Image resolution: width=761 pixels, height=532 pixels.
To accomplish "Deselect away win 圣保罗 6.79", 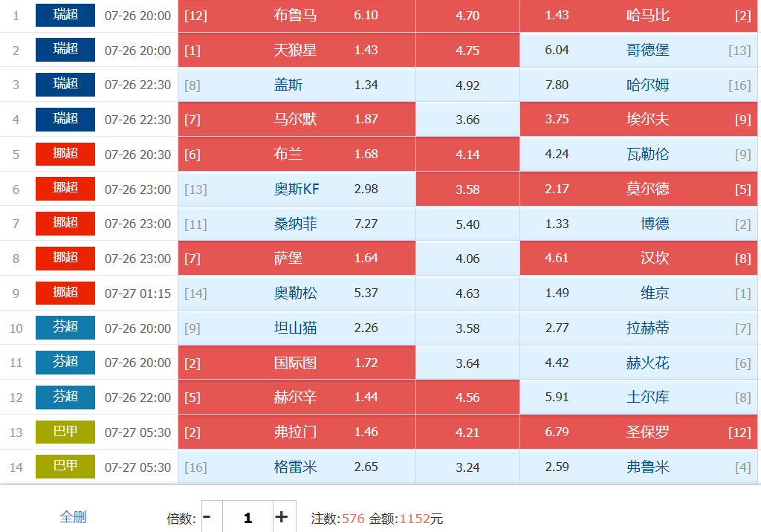I will (638, 432).
